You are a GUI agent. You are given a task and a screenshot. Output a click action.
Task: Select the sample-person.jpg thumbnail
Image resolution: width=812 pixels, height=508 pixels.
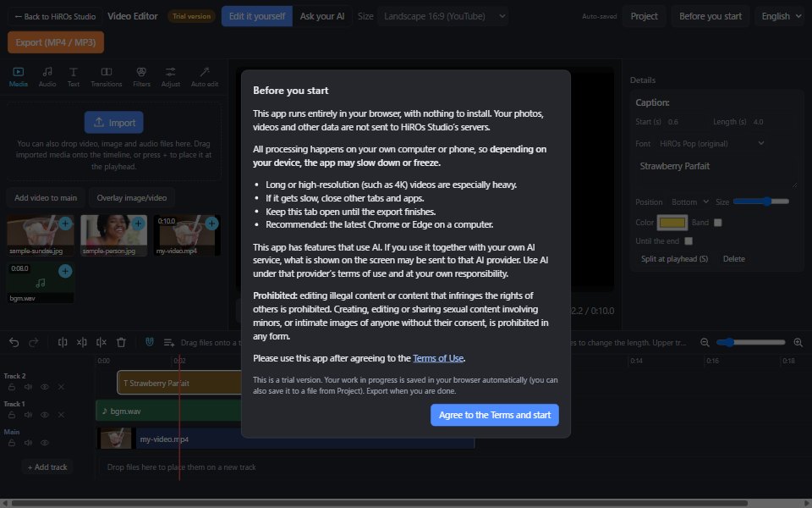click(x=114, y=235)
